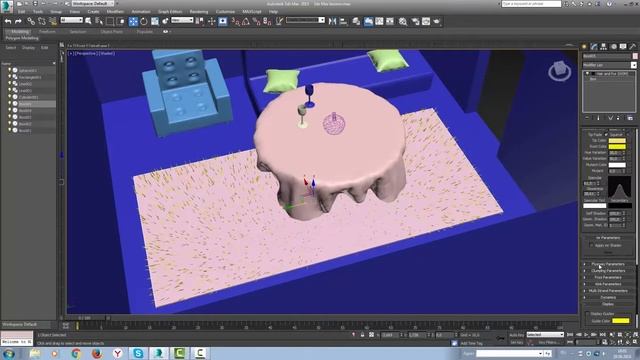This screenshot has height=360, width=640.
Task: Toggle the Display Guides checkbox
Action: click(587, 313)
